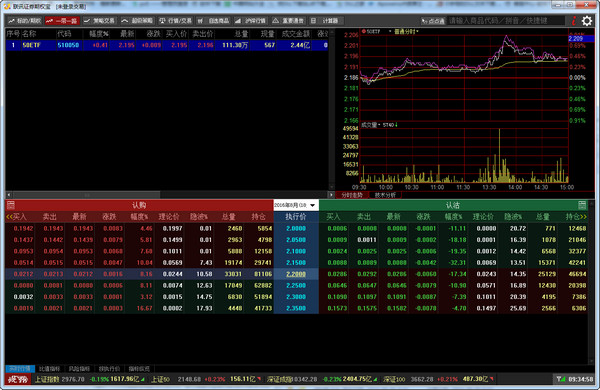Viewport: 600px width, 390px height.
Task: Activate the red 一带一路 toolbar toggle
Action: point(62,21)
